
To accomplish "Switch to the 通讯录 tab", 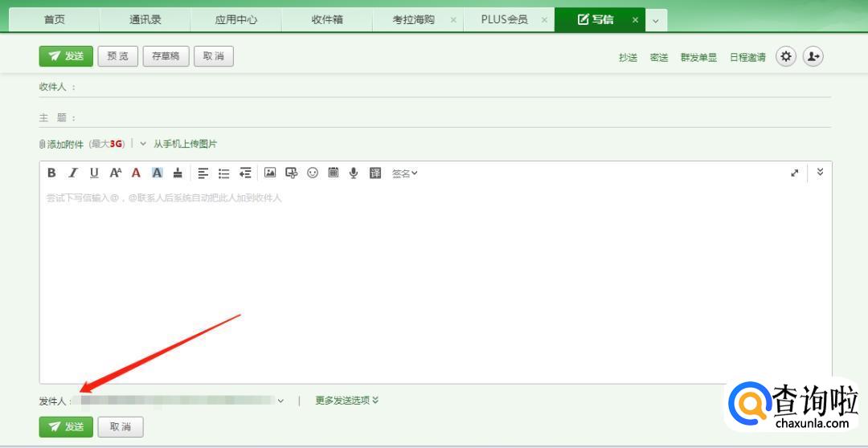I will pos(145,20).
